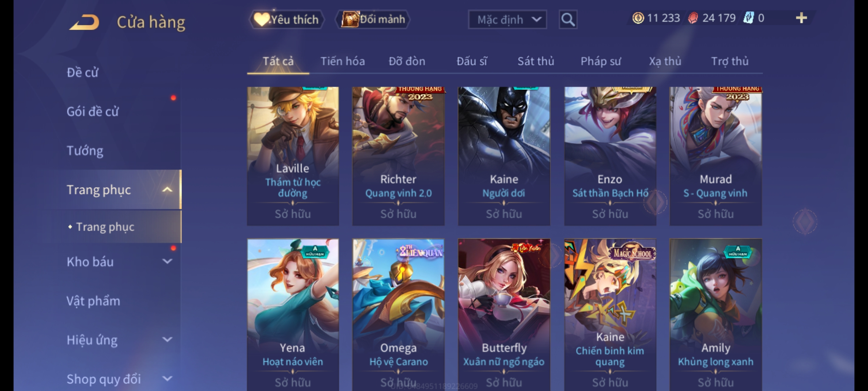This screenshot has width=868, height=391.
Task: Switch to the Tiến hóa tab
Action: pyautogui.click(x=342, y=61)
